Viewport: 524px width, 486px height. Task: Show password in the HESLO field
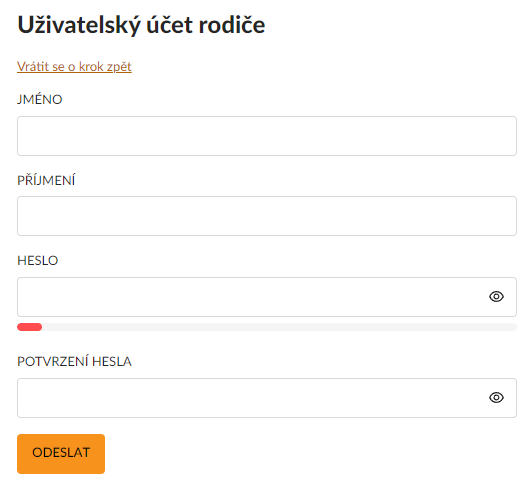496,296
